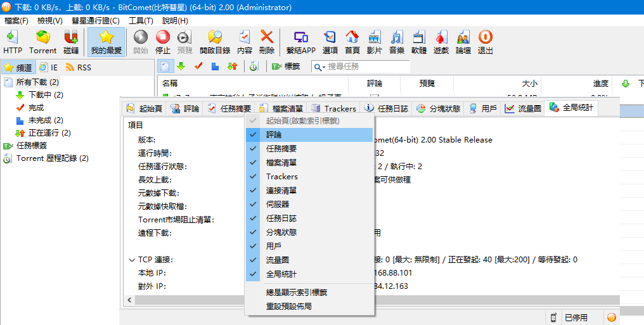Viewport: 644px width, 325px height.
Task: Select 總是顯示索引標籤 menu option
Action: click(309, 293)
